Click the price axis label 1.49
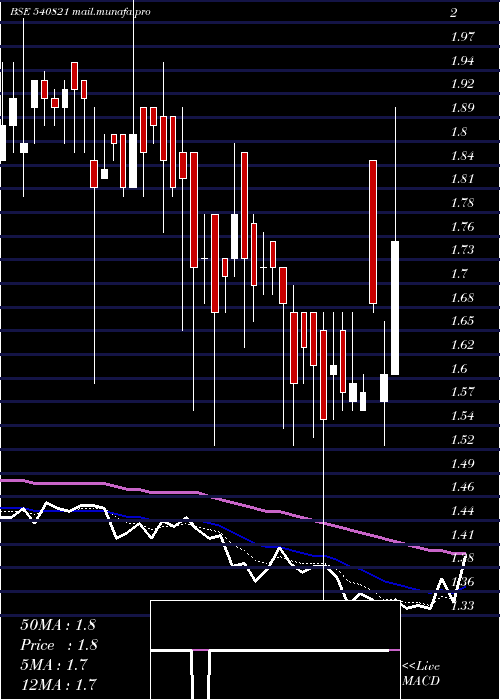 coord(462,463)
